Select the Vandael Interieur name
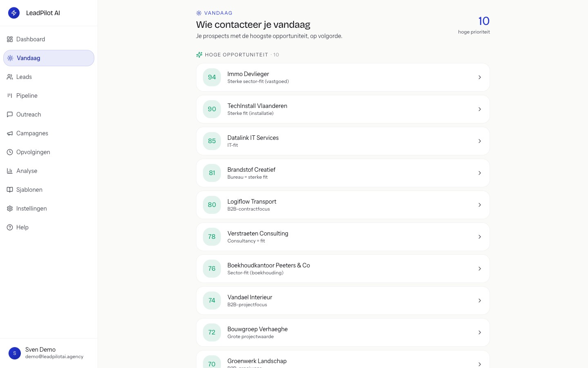The height and width of the screenshot is (368, 588). [x=250, y=297]
